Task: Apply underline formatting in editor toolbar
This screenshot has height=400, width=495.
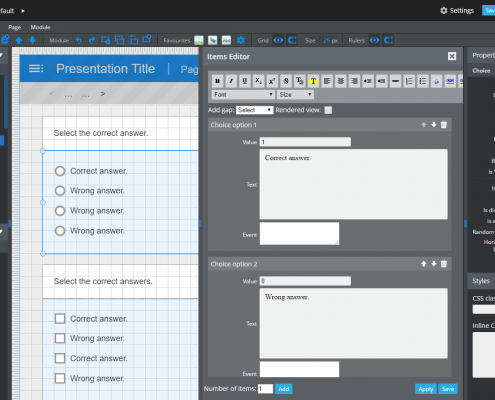Action: 245,81
